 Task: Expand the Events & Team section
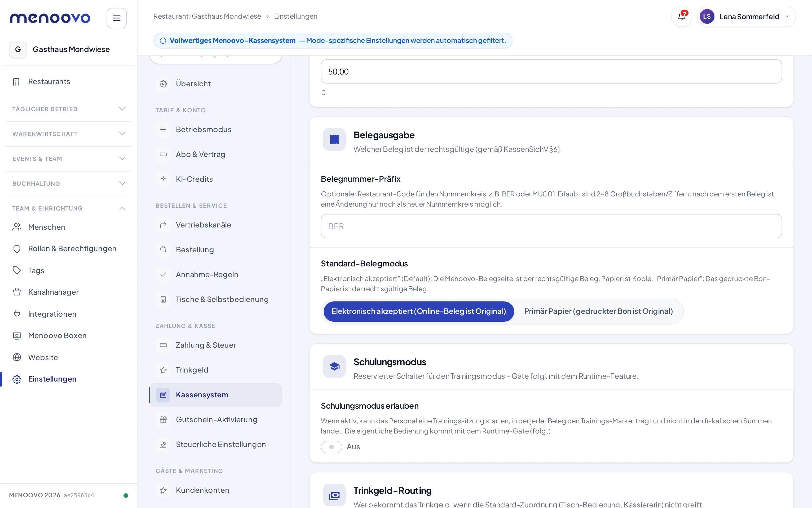coord(69,159)
